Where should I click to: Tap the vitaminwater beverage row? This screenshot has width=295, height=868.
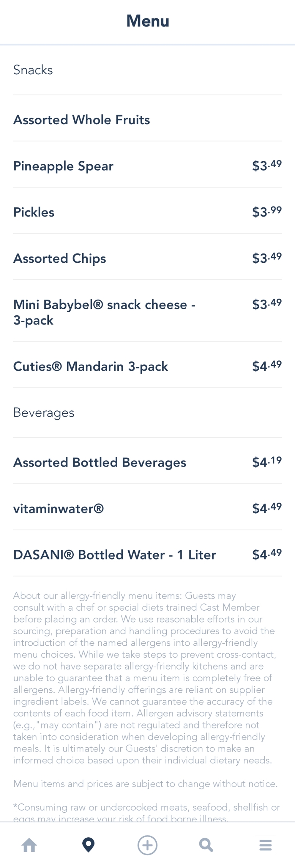pyautogui.click(x=58, y=508)
